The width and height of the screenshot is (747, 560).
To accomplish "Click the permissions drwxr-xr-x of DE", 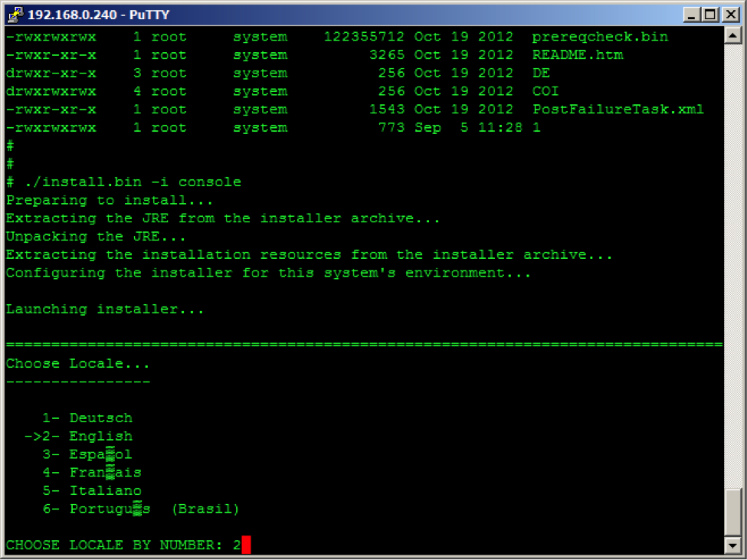I will click(x=51, y=74).
